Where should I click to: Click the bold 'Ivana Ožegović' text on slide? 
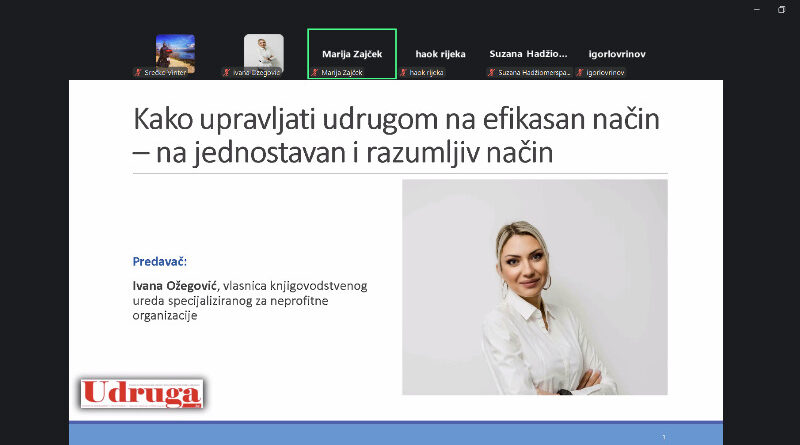click(175, 286)
